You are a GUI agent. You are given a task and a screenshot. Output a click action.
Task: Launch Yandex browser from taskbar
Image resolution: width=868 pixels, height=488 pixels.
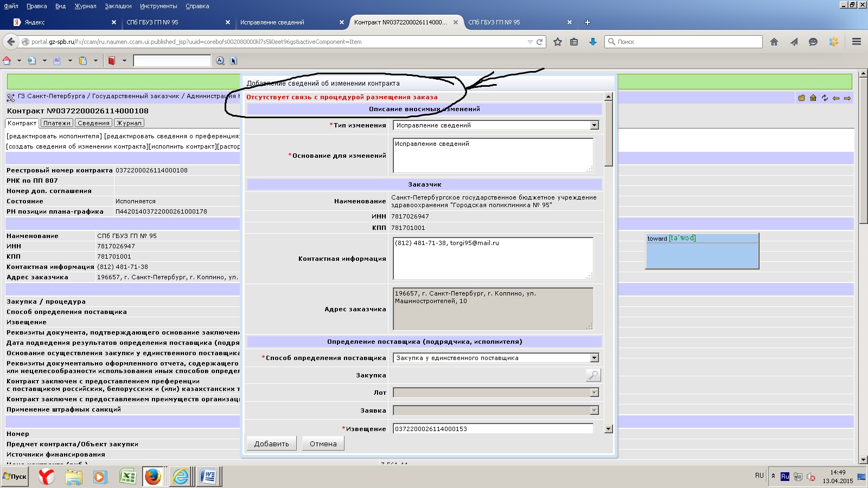(x=47, y=477)
